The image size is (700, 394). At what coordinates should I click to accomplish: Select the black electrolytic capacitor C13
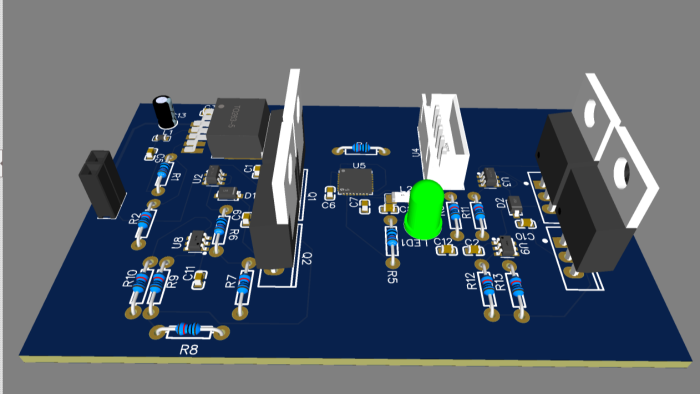(164, 112)
